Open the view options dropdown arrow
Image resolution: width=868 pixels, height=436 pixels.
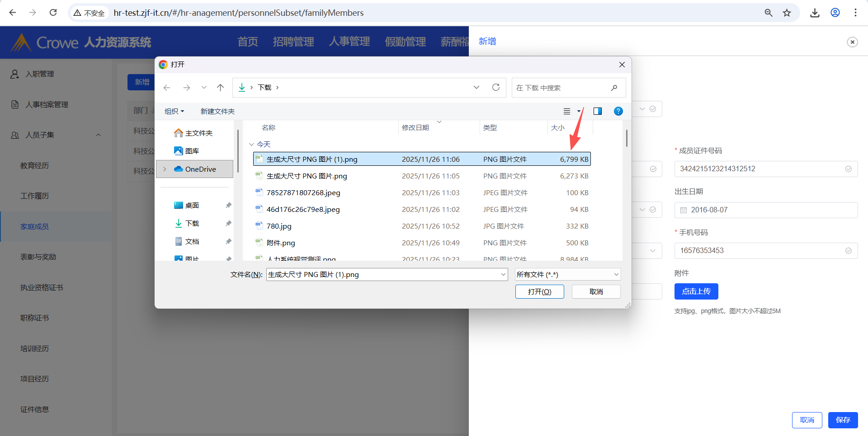click(x=579, y=111)
